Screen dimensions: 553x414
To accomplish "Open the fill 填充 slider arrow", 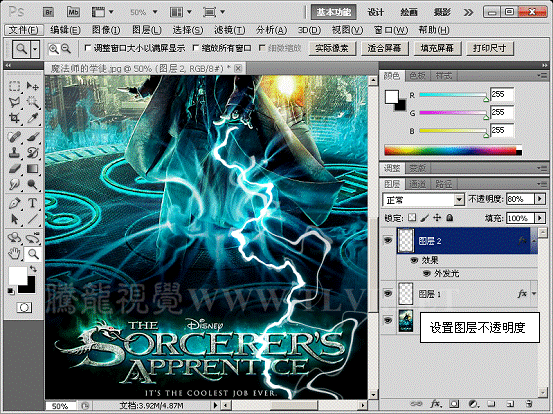I will [x=540, y=218].
